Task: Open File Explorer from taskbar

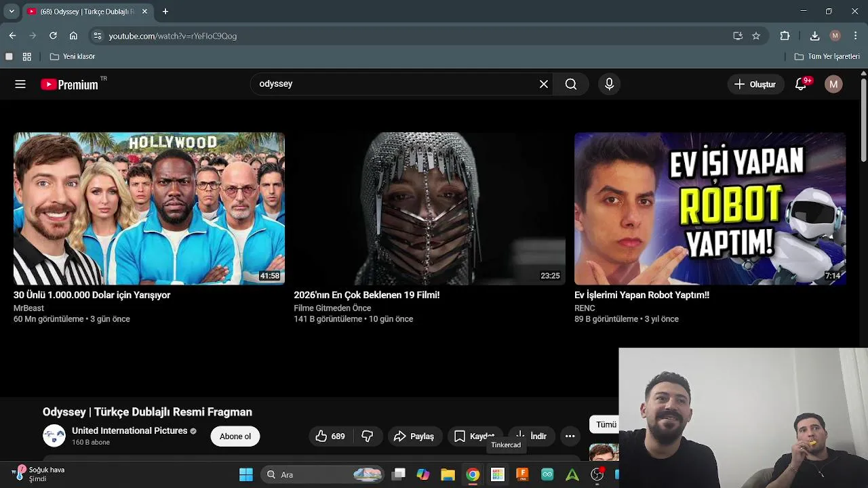Action: pyautogui.click(x=448, y=474)
